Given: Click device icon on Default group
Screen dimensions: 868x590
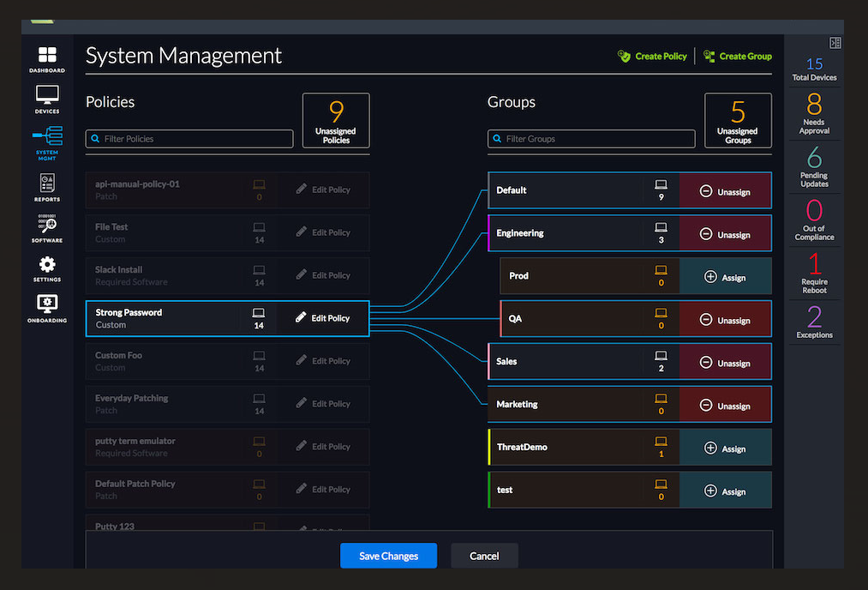Looking at the screenshot, I should [661, 184].
